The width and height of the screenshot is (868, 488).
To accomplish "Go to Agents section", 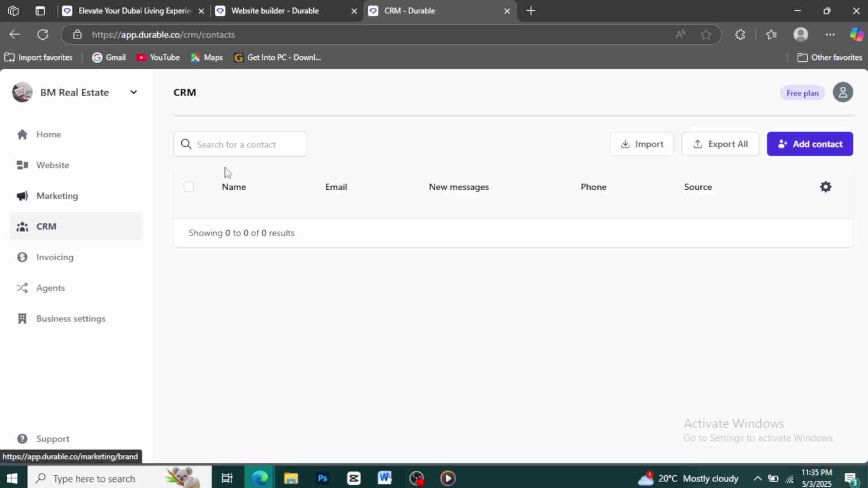I will (x=50, y=288).
